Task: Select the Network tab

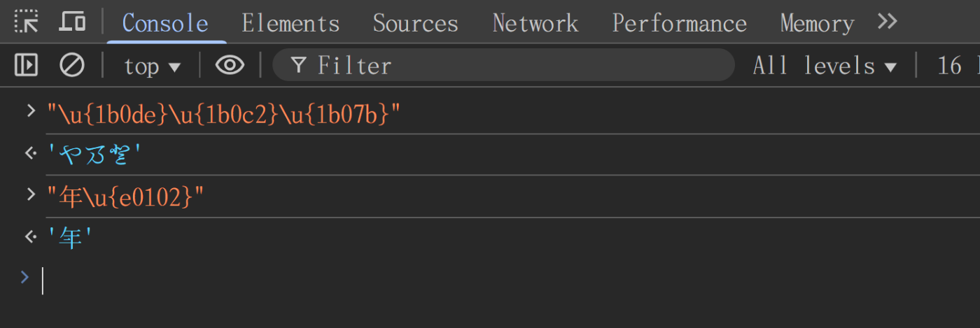Action: click(x=535, y=23)
